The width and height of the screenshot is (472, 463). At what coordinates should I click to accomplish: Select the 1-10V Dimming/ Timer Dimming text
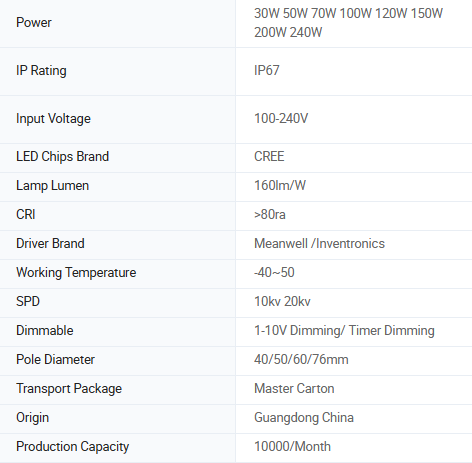(x=344, y=331)
